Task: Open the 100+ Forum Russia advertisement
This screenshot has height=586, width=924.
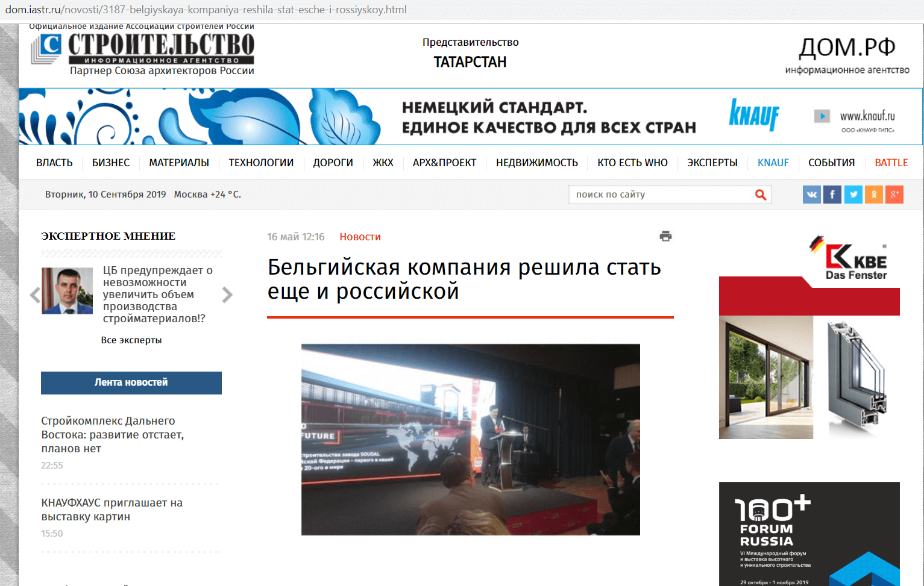Action: click(x=809, y=534)
